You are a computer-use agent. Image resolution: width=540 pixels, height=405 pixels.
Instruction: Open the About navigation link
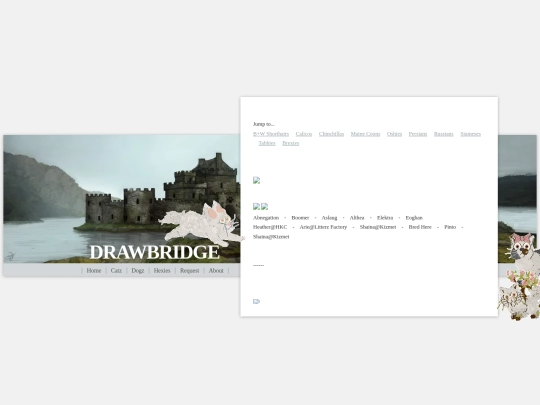216,271
